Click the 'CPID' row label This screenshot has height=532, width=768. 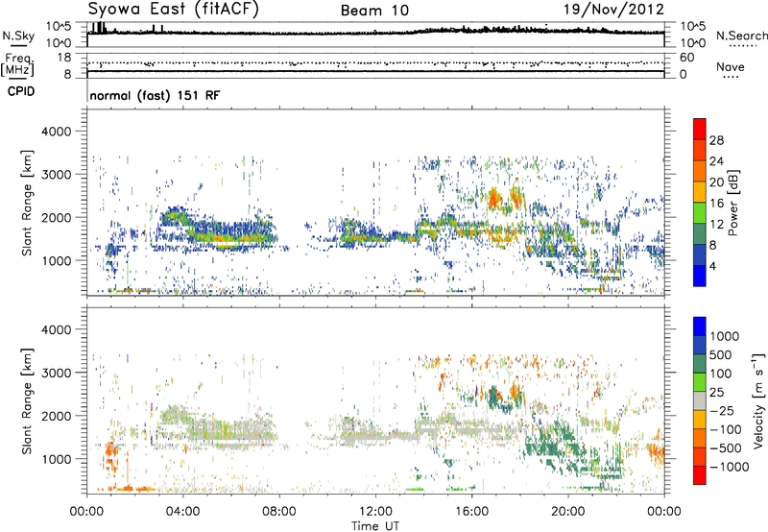[x=21, y=91]
